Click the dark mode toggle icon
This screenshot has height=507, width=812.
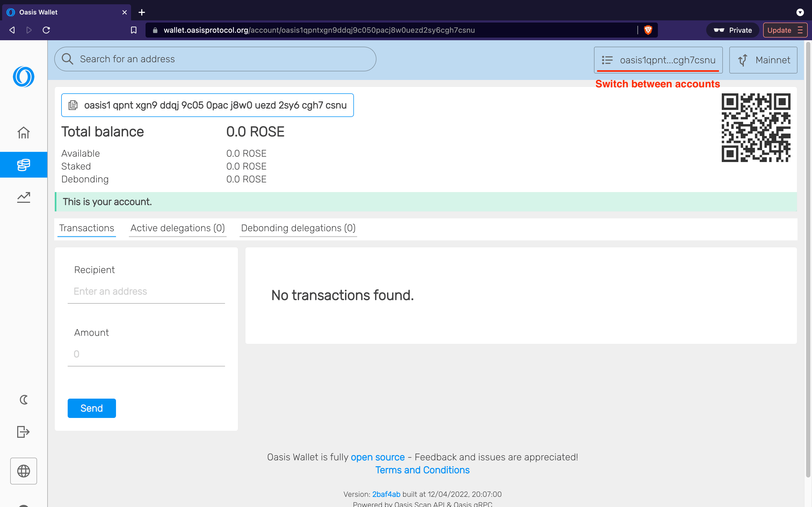(23, 399)
